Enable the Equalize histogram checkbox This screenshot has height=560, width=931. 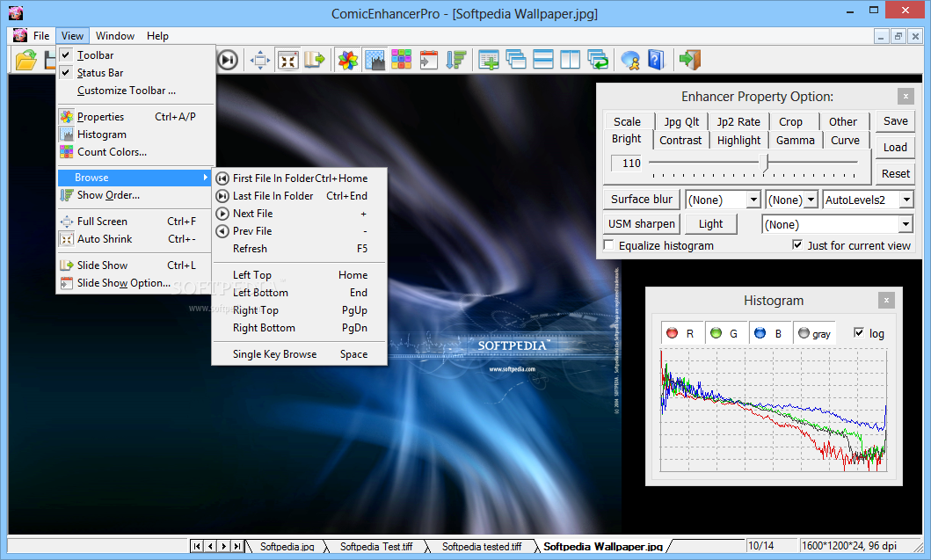(x=609, y=245)
